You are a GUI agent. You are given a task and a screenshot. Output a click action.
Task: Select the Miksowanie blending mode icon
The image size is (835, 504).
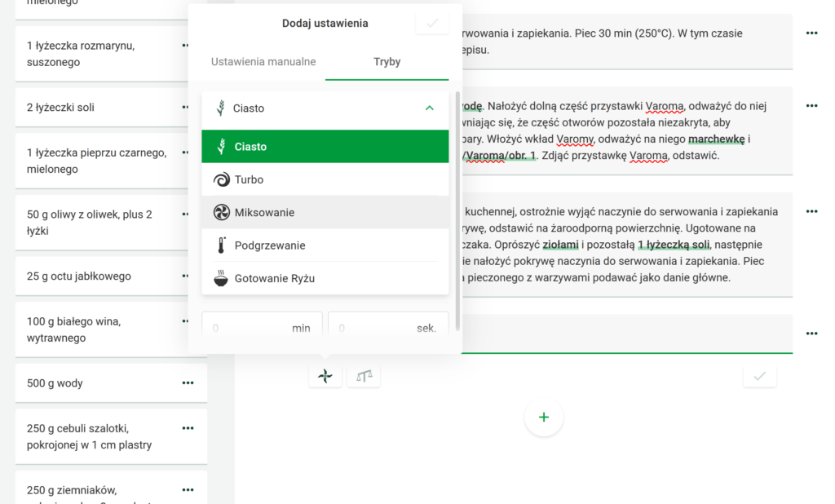coord(221,214)
